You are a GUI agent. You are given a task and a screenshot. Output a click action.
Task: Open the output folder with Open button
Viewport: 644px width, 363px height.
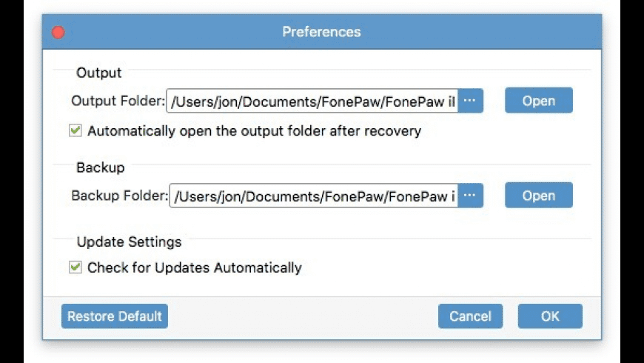(x=538, y=101)
